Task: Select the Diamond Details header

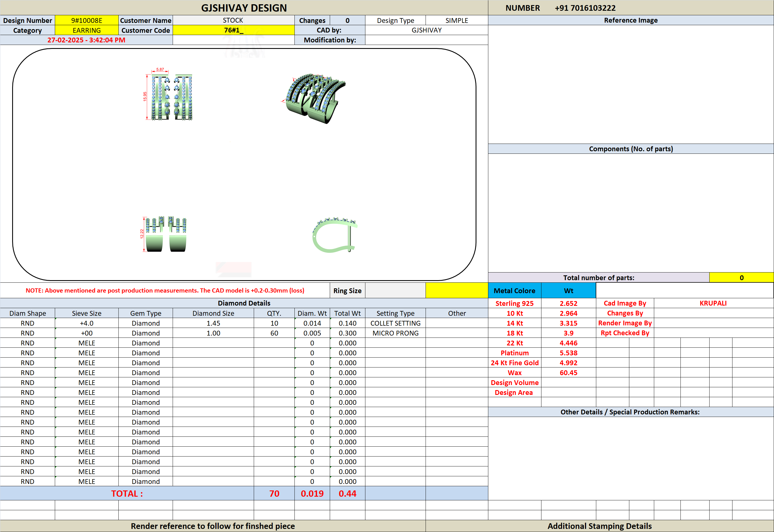Action: tap(244, 303)
